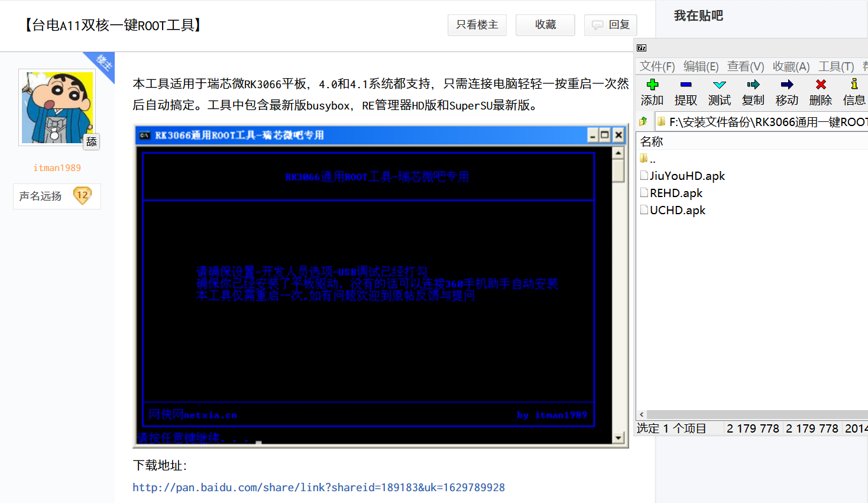Click the 提取 (Extract) toolbar icon
This screenshot has width=868, height=503.
[x=686, y=85]
